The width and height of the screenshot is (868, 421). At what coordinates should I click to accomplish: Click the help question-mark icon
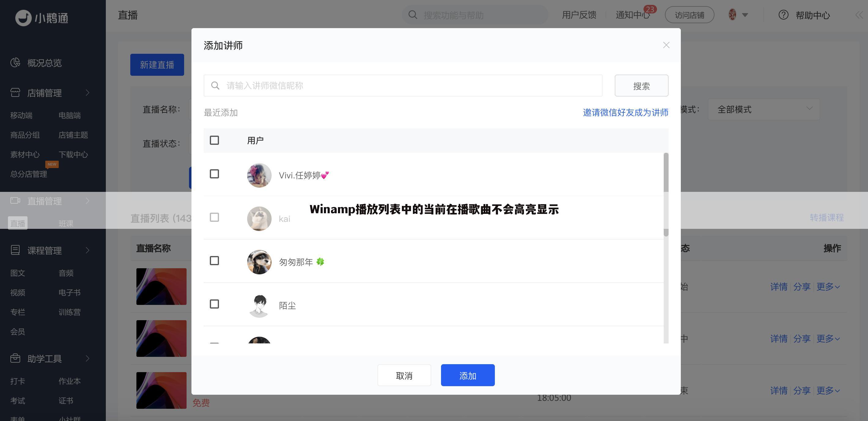click(783, 15)
